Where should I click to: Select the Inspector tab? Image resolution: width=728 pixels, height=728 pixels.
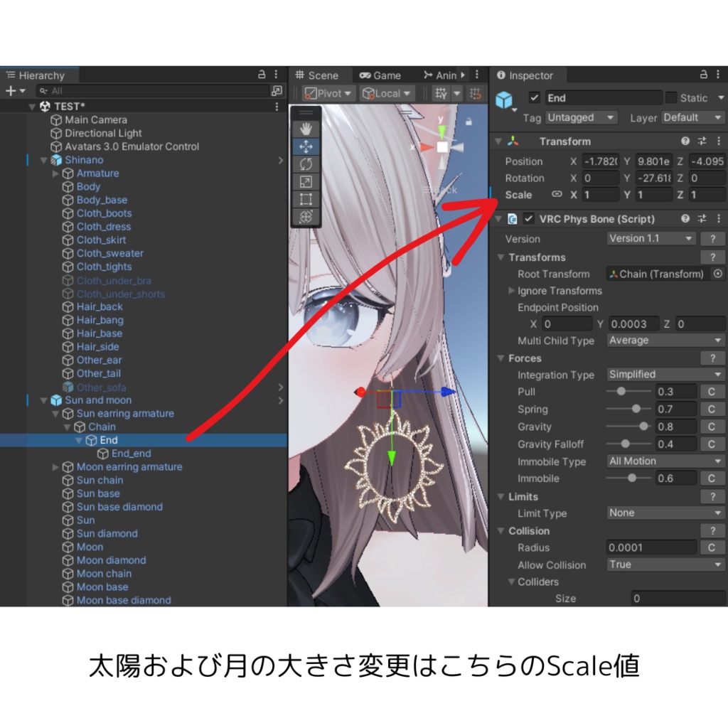[x=528, y=75]
